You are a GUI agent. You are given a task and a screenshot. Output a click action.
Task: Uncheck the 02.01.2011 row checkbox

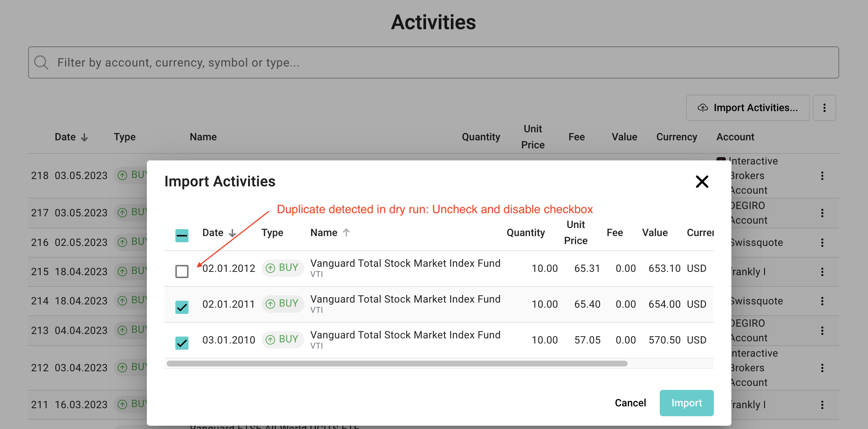(182, 307)
